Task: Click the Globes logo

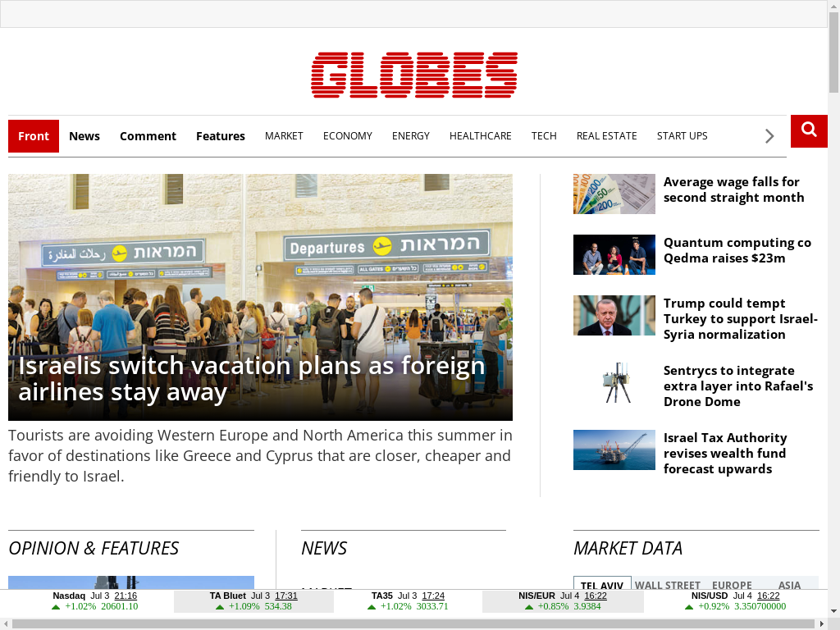Action: (x=414, y=75)
